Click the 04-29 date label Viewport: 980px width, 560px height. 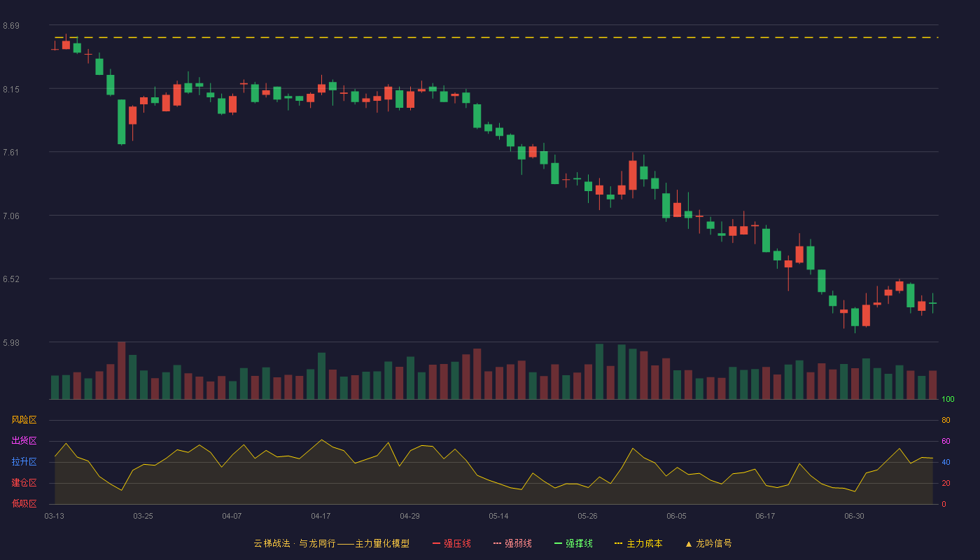tap(410, 516)
